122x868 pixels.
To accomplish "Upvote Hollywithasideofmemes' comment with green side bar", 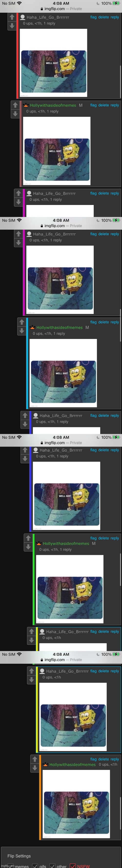I will coord(28,538).
